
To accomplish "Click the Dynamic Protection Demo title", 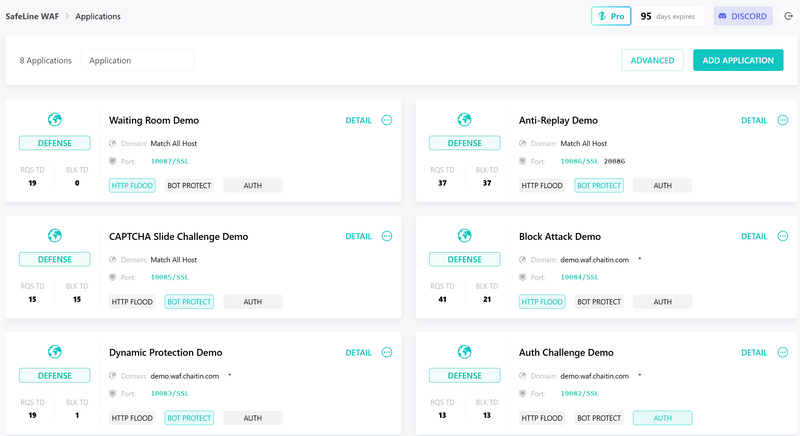I will [165, 352].
